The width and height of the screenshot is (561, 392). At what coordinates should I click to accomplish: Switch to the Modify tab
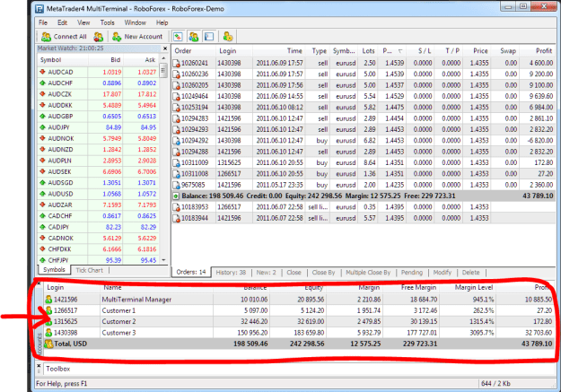pos(443,273)
